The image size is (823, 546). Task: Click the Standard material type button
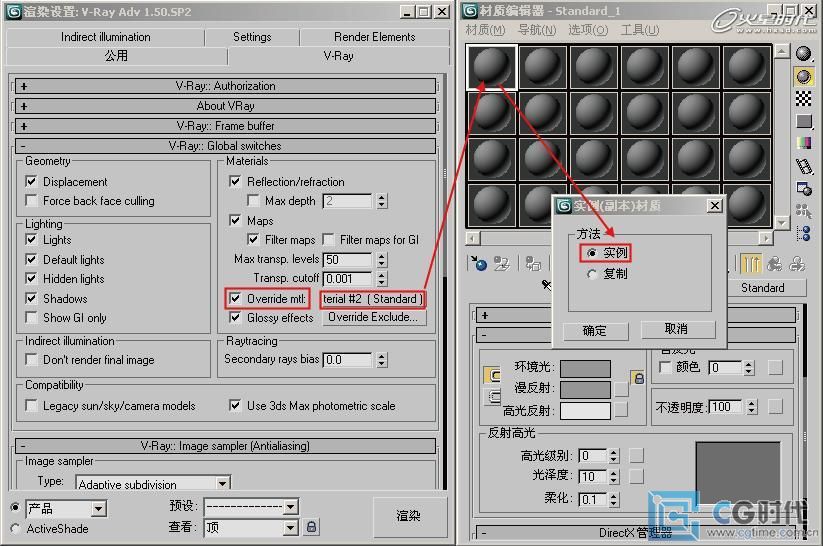pyautogui.click(x=763, y=288)
